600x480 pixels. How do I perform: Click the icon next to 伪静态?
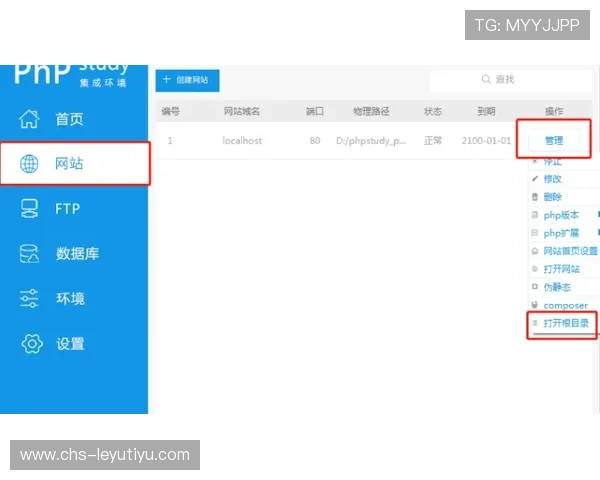pyautogui.click(x=535, y=287)
